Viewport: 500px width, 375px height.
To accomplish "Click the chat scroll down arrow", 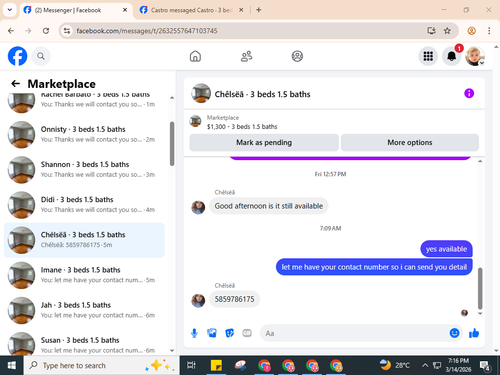I will [480, 313].
